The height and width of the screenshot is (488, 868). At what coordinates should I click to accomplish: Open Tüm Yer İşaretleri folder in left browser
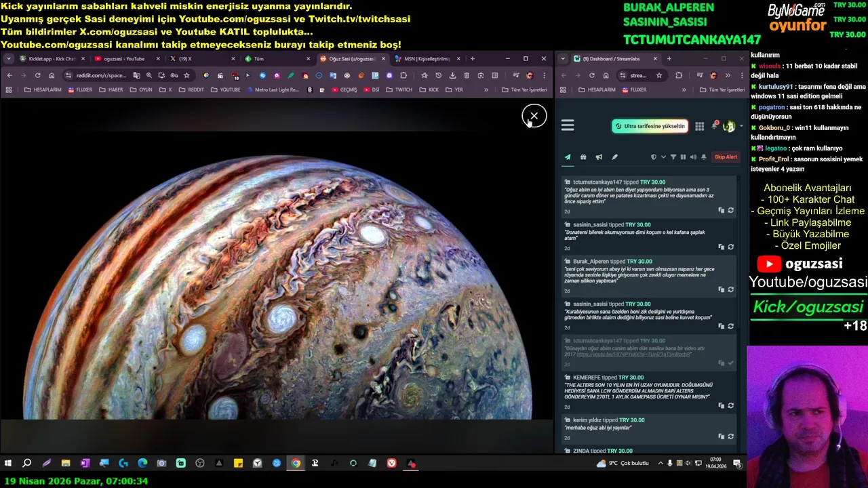[x=524, y=89]
